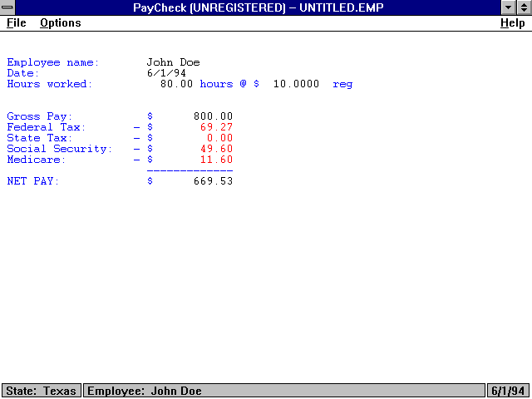This screenshot has height=399, width=532.
Task: Click the Medicare amount 11.60
Action: coord(216,160)
